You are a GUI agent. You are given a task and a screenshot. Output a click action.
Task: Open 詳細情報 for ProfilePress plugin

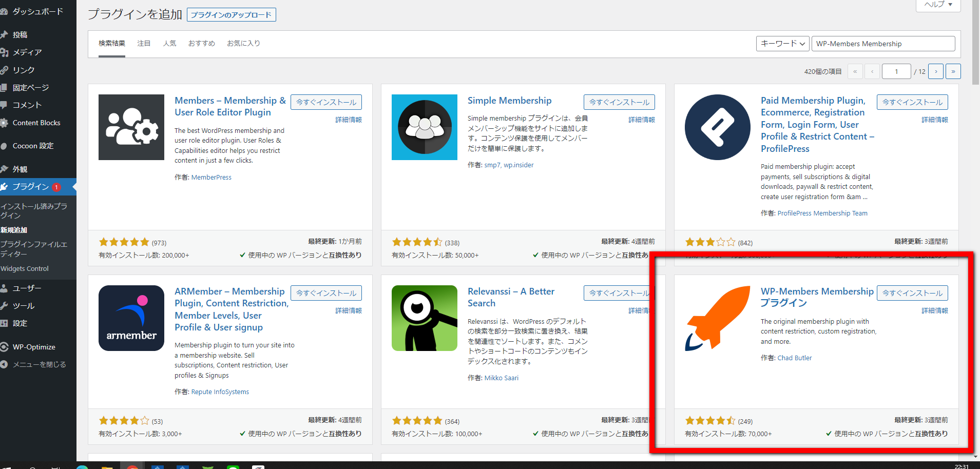coord(935,120)
